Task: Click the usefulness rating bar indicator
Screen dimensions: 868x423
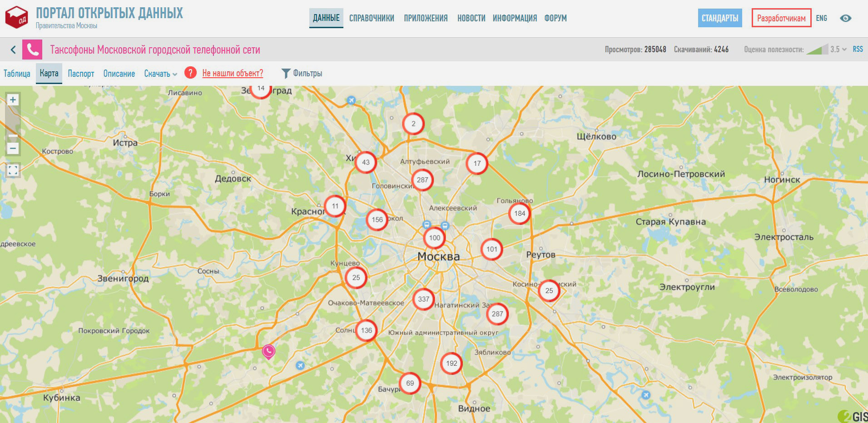Action: pyautogui.click(x=817, y=50)
